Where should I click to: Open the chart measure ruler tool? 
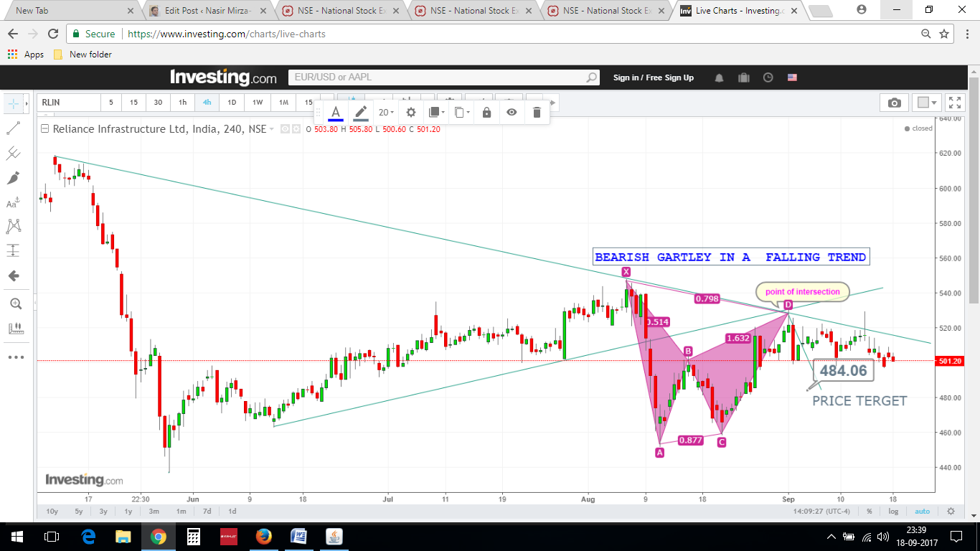coord(15,329)
